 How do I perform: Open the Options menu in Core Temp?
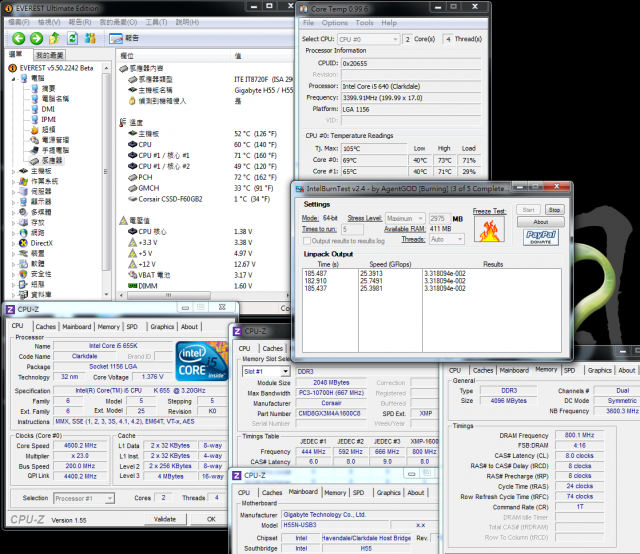click(334, 23)
